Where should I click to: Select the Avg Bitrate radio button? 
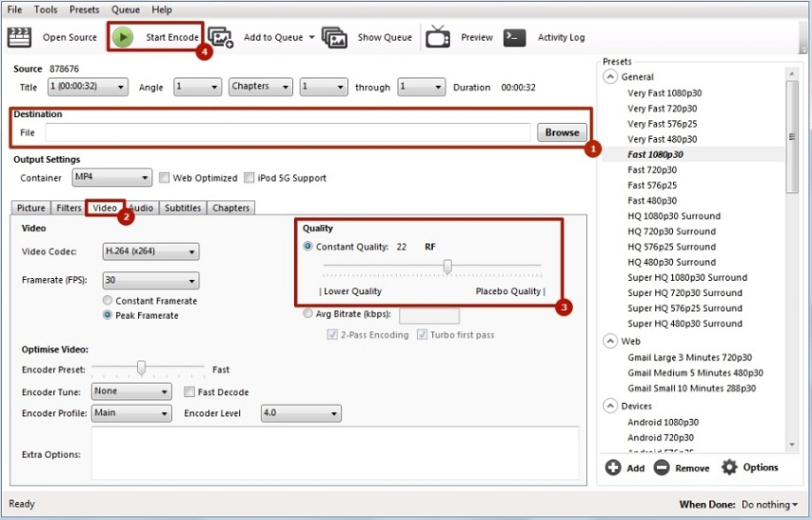tap(308, 315)
